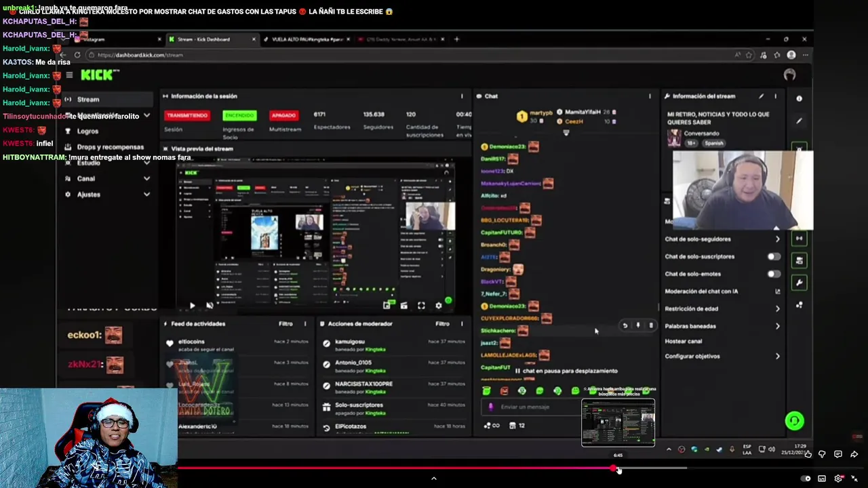Viewport: 868px width, 488px height.
Task: Show hidden system tray icons
Action: tap(669, 449)
